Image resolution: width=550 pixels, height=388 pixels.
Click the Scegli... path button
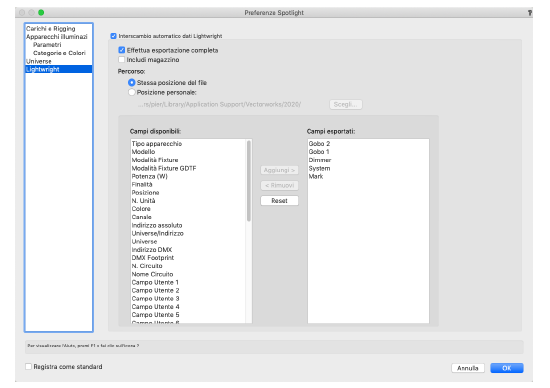pos(346,104)
